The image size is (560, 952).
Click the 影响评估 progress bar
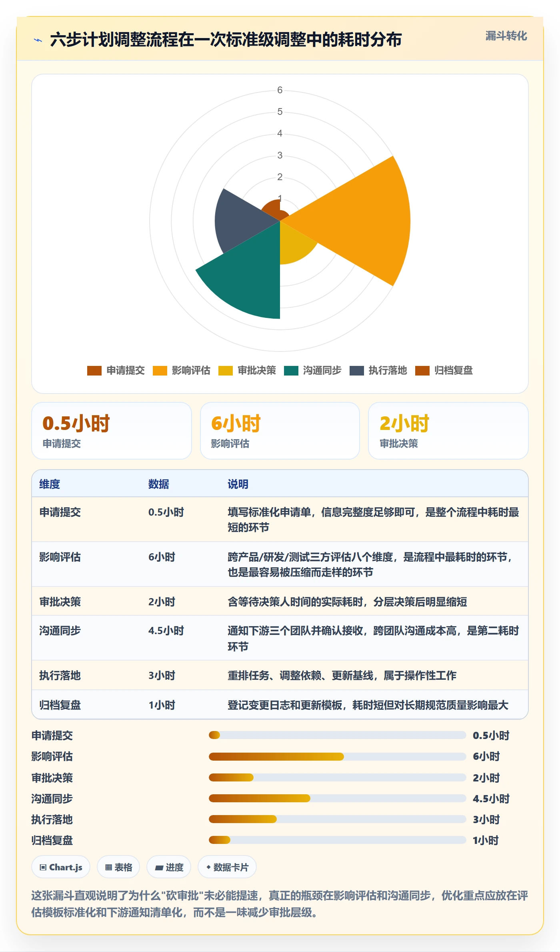point(337,756)
